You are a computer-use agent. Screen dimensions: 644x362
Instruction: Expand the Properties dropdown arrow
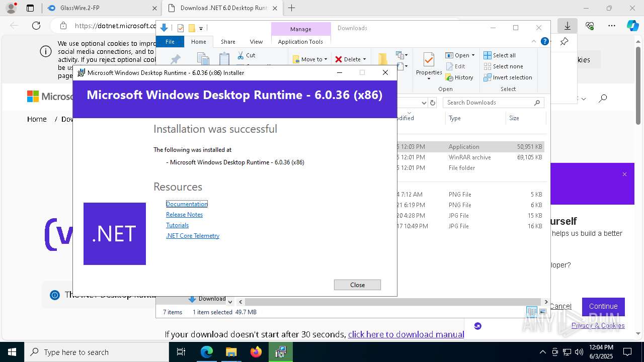[x=429, y=78]
